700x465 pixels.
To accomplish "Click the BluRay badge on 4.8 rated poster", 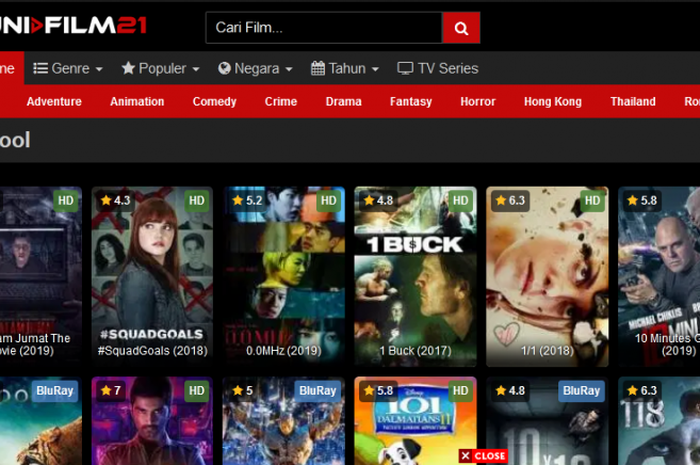I will pyautogui.click(x=581, y=391).
